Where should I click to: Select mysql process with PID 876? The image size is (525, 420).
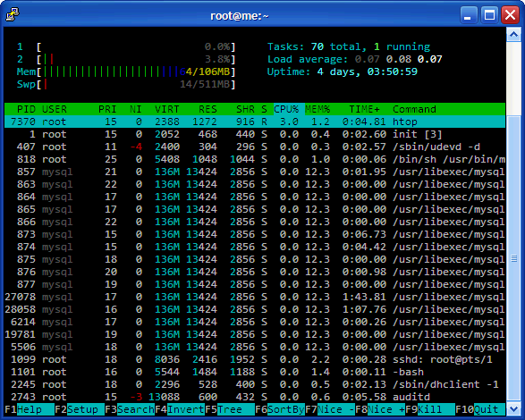[x=255, y=272]
